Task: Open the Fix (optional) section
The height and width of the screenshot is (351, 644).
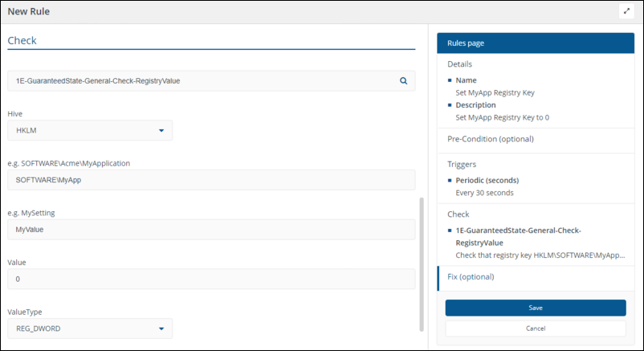Action: pos(471,277)
